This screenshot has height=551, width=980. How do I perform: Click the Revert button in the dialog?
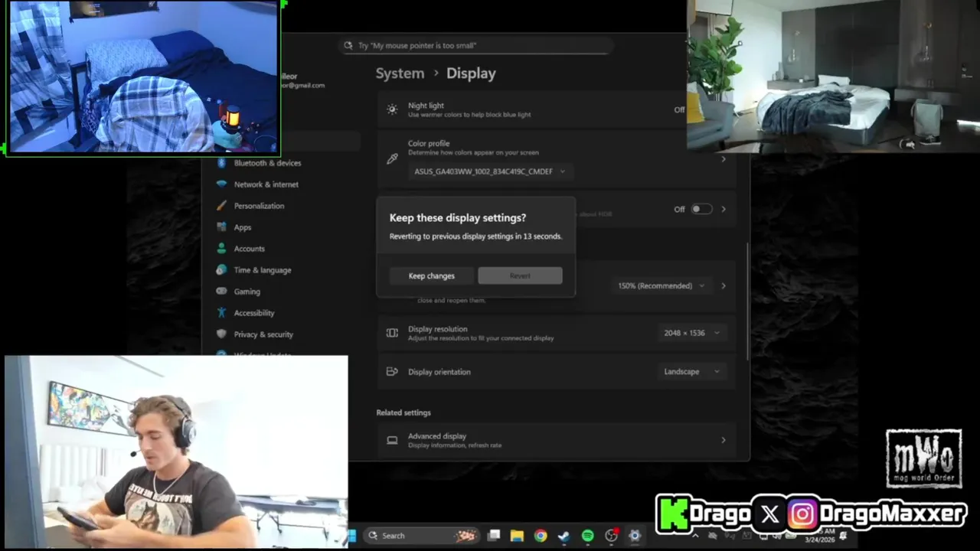coord(520,275)
